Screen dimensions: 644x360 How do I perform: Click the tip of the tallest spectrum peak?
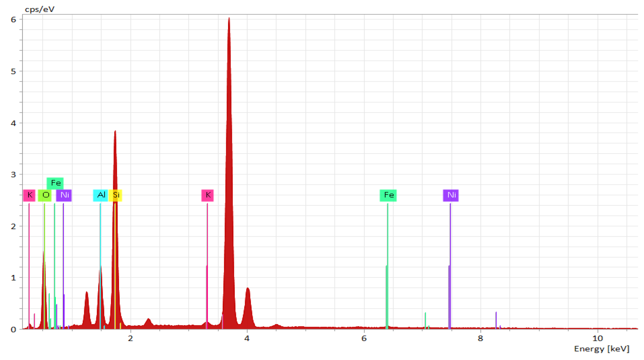[x=229, y=19]
